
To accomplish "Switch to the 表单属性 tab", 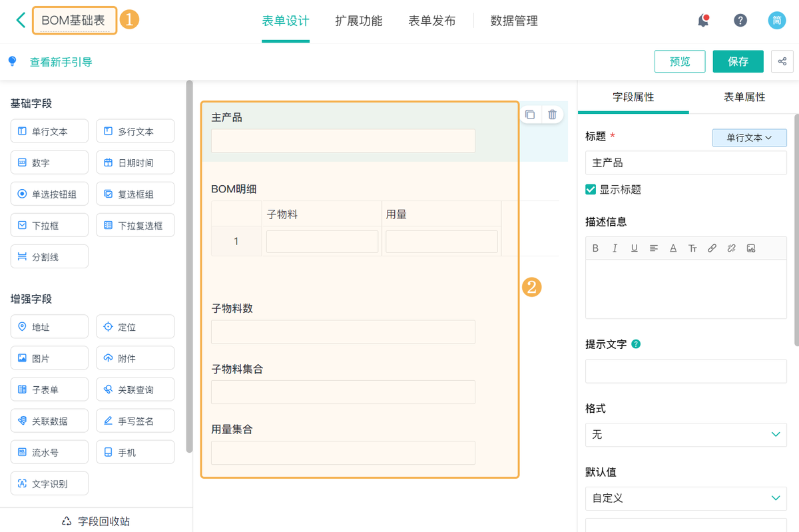I will click(744, 97).
